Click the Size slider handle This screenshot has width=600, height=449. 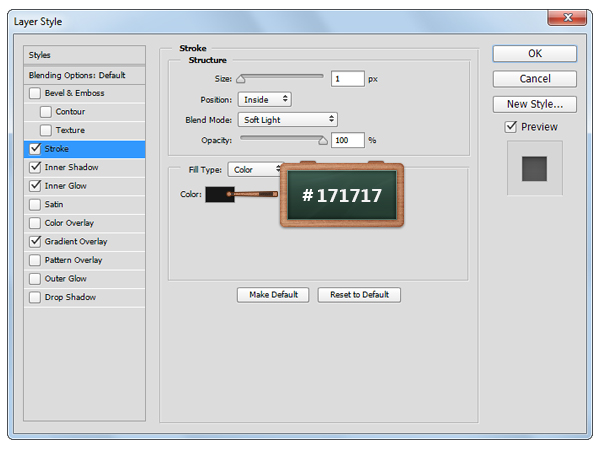(240, 79)
